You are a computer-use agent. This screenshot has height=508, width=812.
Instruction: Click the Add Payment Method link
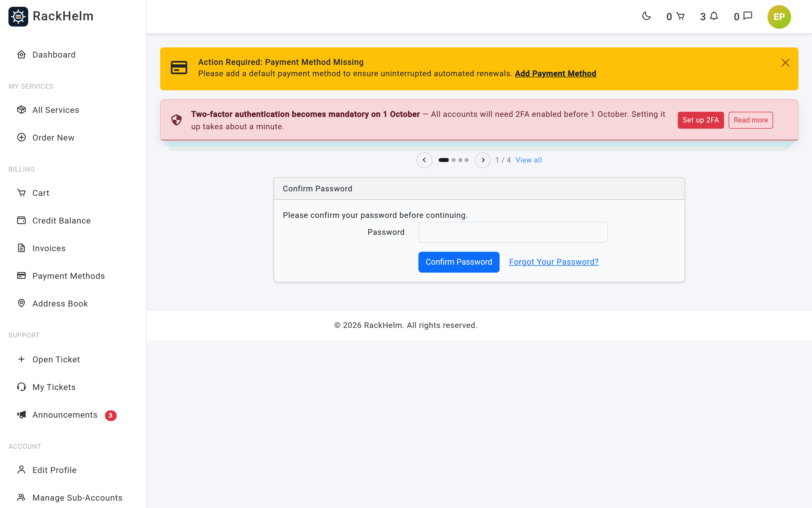pos(555,74)
